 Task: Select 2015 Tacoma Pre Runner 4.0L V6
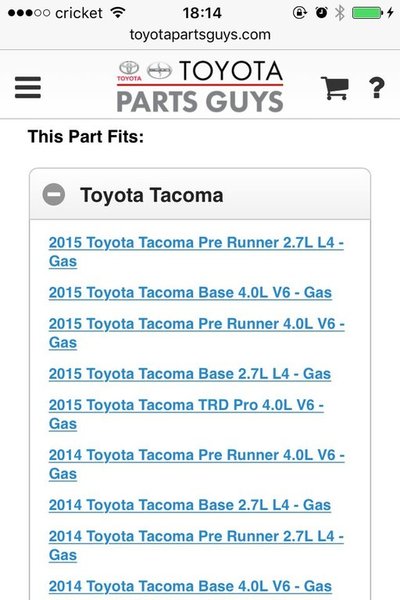tap(196, 333)
